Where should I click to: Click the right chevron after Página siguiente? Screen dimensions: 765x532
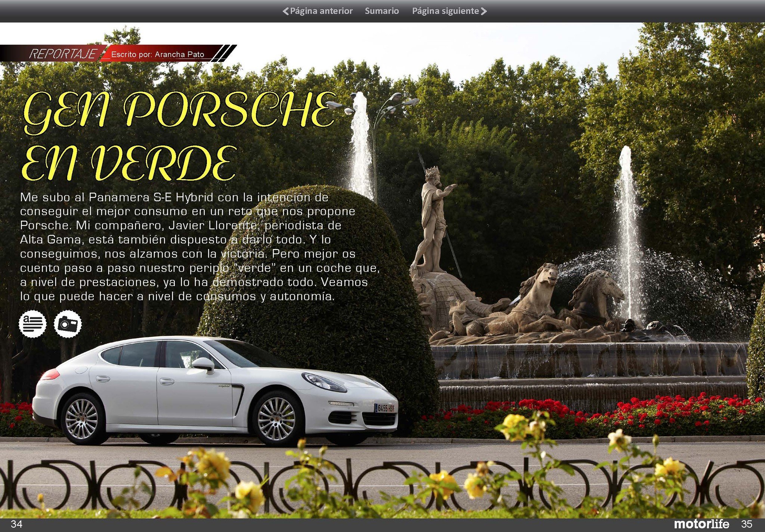click(x=484, y=11)
